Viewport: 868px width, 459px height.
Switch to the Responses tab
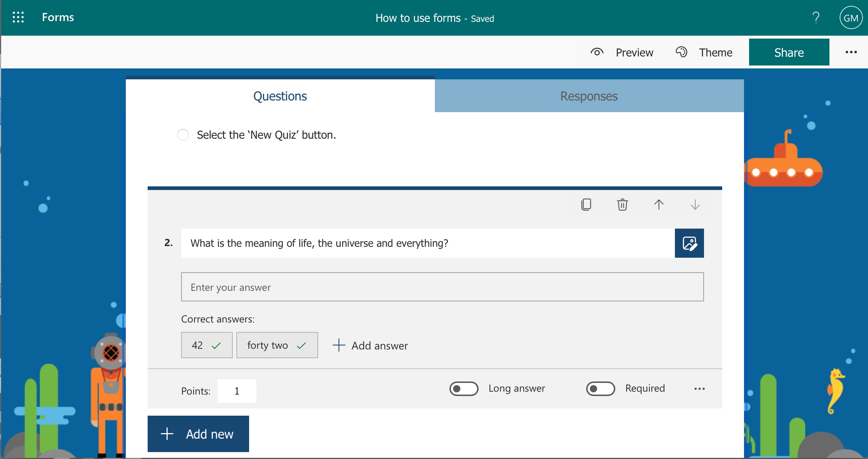coord(589,96)
